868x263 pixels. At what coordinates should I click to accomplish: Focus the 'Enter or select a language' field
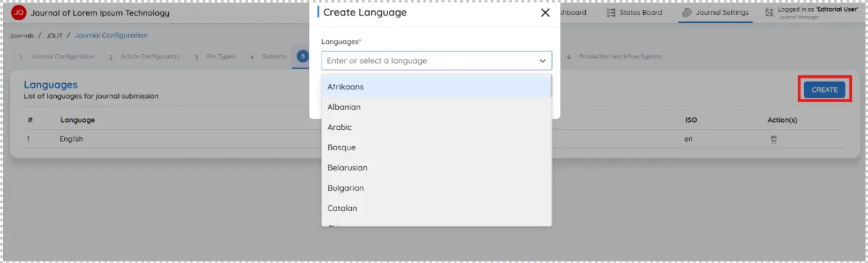coord(436,61)
